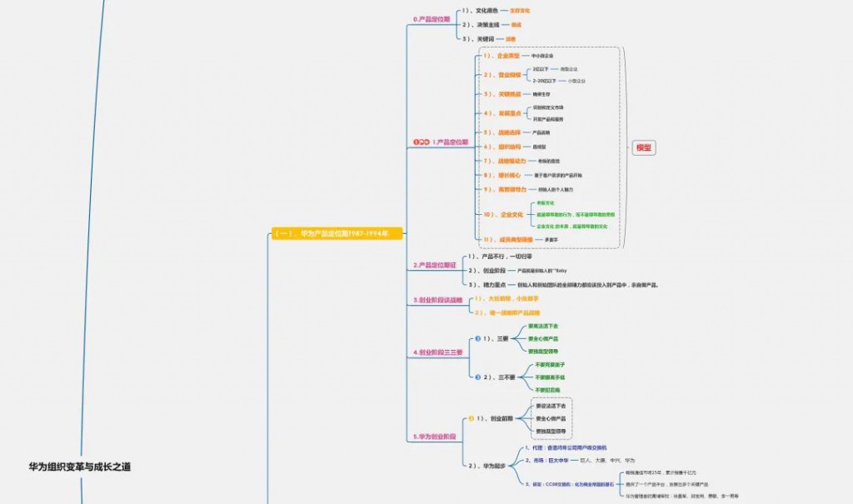
Task: Click the orange subtopic 6)、组织结构
Action: click(502, 147)
